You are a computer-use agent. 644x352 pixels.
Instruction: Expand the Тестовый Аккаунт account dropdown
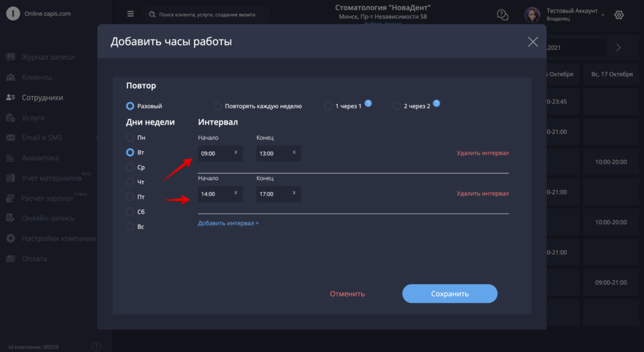coord(603,15)
